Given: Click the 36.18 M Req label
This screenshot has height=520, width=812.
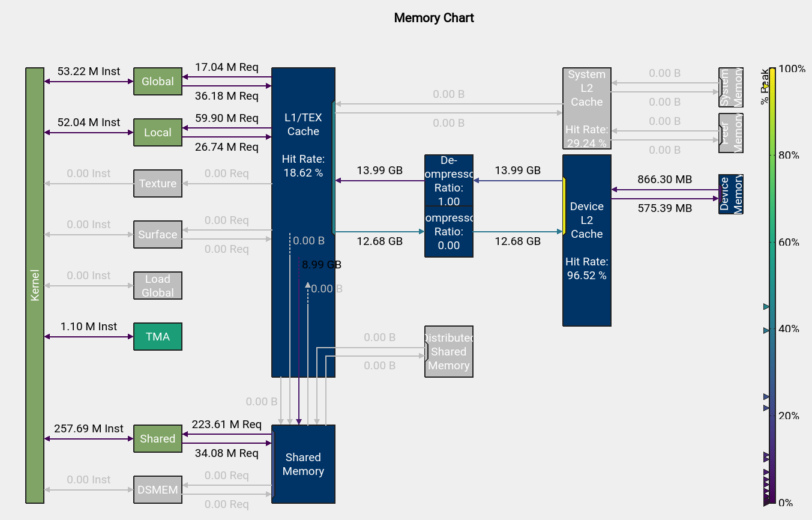Looking at the screenshot, I should pyautogui.click(x=227, y=96).
